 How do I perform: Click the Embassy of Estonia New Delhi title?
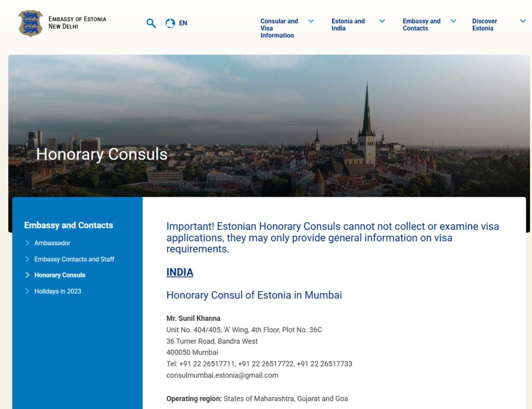pos(77,23)
